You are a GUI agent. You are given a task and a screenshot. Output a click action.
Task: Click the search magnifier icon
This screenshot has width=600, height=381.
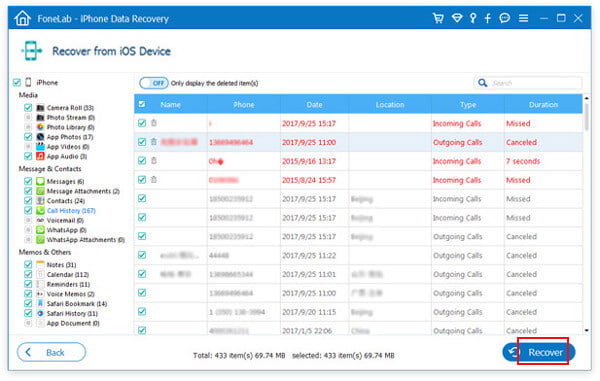point(483,83)
